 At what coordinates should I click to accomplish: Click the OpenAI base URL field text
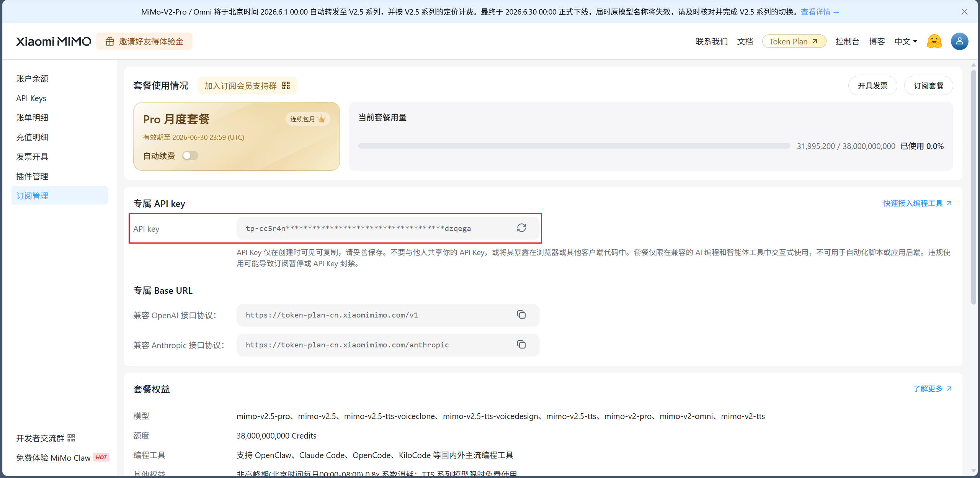tap(332, 315)
